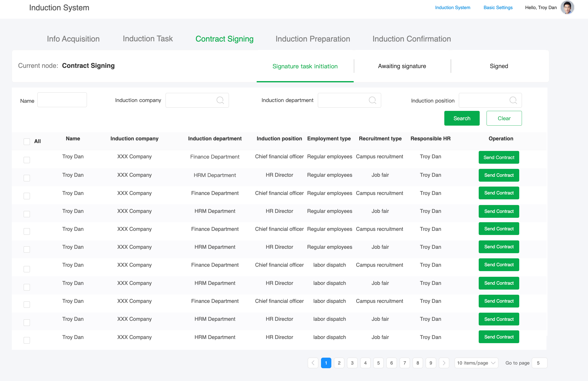This screenshot has width=588, height=381.
Task: Click the Induction department search magnifier icon
Action: [x=372, y=100]
